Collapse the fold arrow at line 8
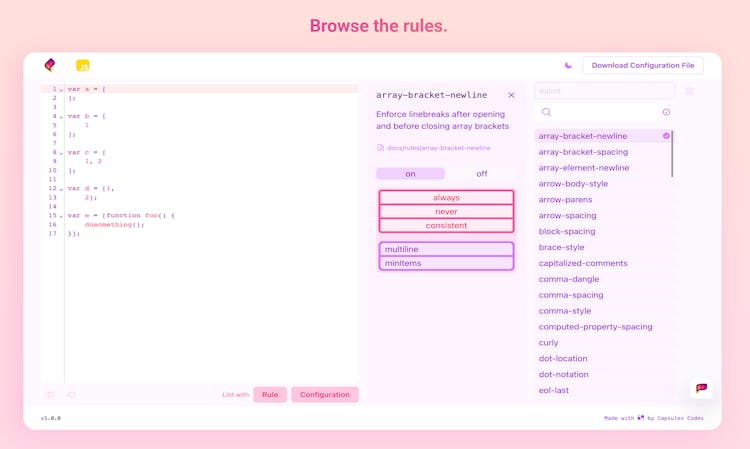750x449 pixels. coord(61,153)
